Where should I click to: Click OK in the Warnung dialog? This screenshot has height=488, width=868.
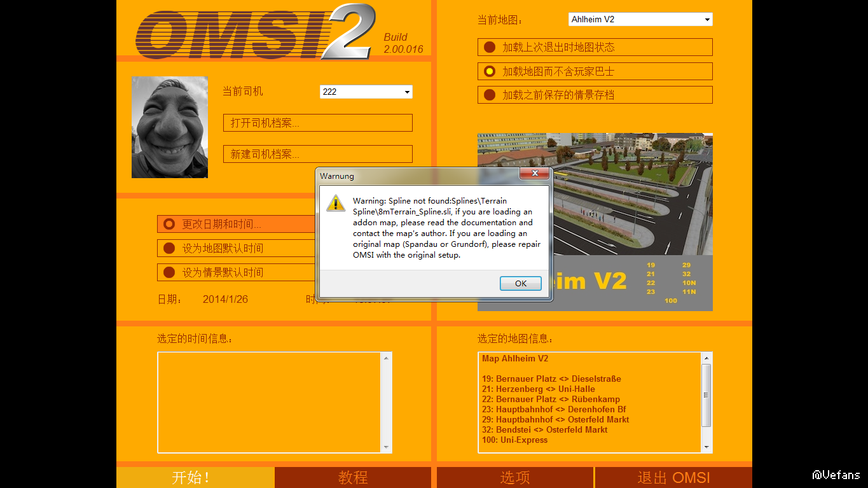click(520, 284)
